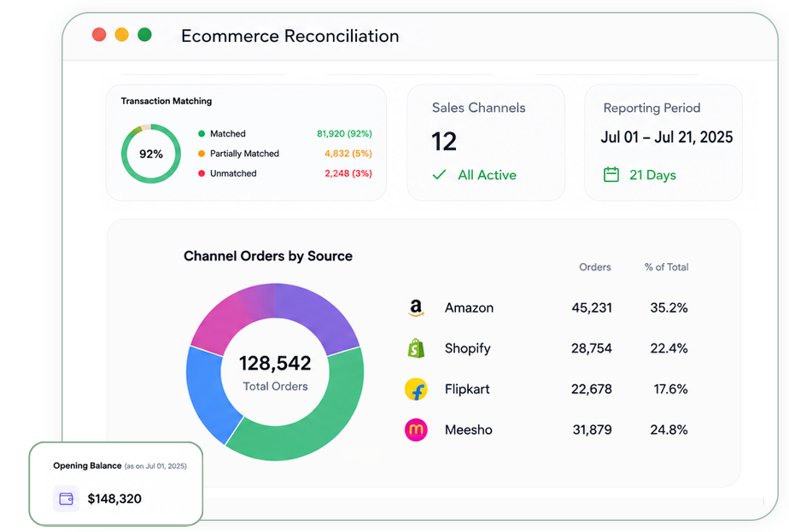Click the Amazon logo icon
This screenshot has width=789, height=532.
416,307
